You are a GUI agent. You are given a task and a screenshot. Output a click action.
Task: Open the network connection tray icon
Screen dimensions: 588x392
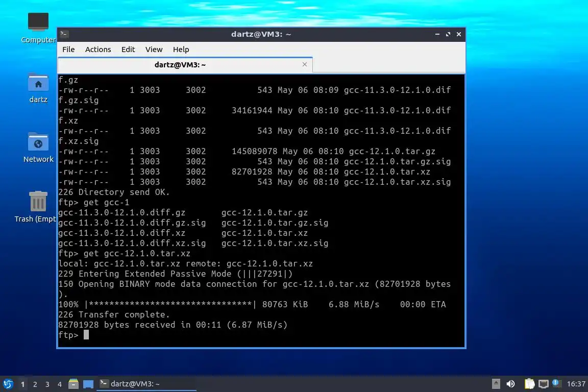click(544, 384)
